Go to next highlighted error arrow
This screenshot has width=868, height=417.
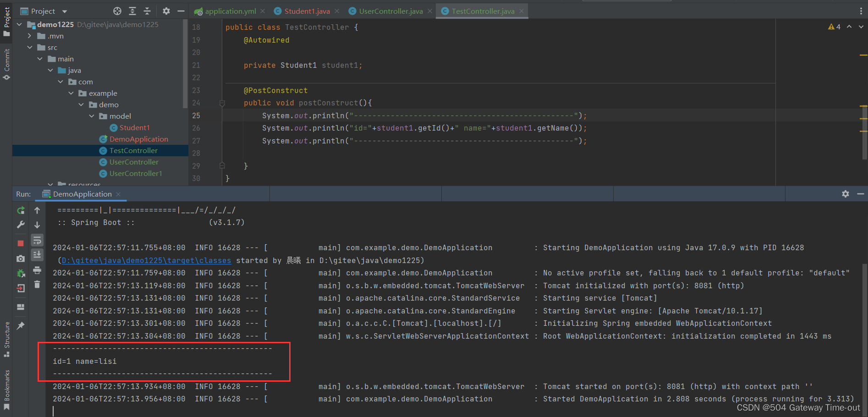pyautogui.click(x=861, y=27)
